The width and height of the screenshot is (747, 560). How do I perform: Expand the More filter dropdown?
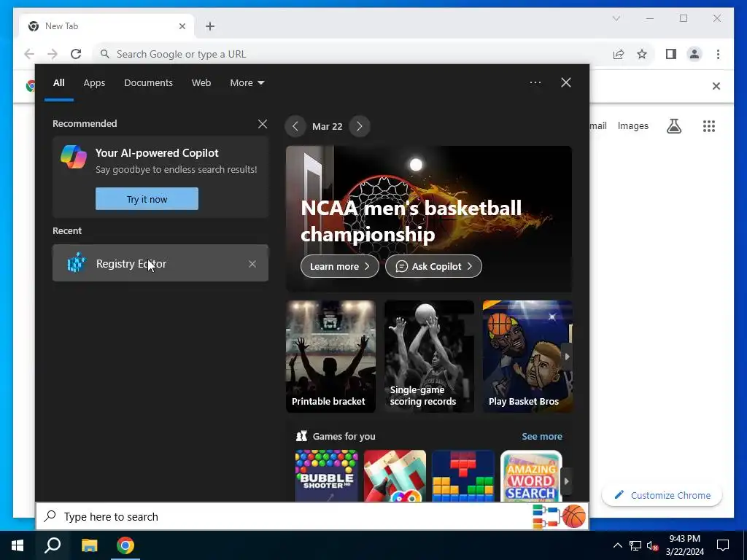coord(247,83)
